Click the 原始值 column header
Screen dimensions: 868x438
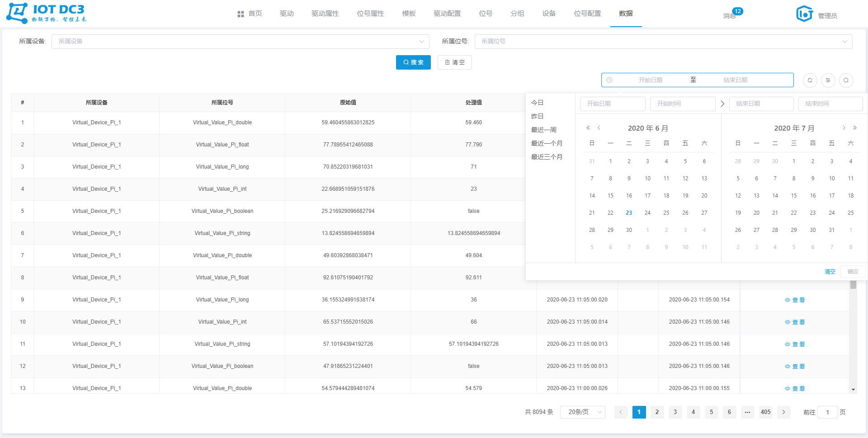(x=348, y=103)
